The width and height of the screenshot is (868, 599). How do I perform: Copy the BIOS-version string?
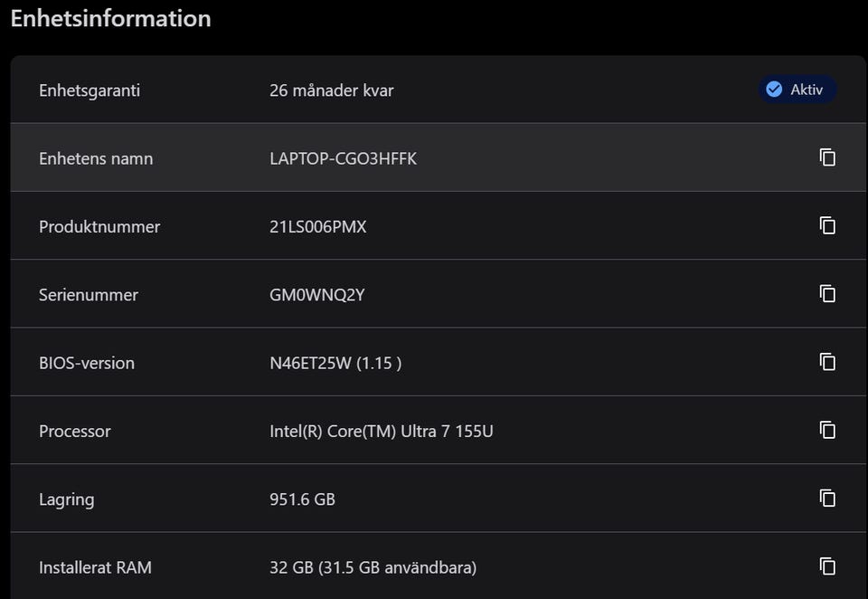(x=827, y=362)
